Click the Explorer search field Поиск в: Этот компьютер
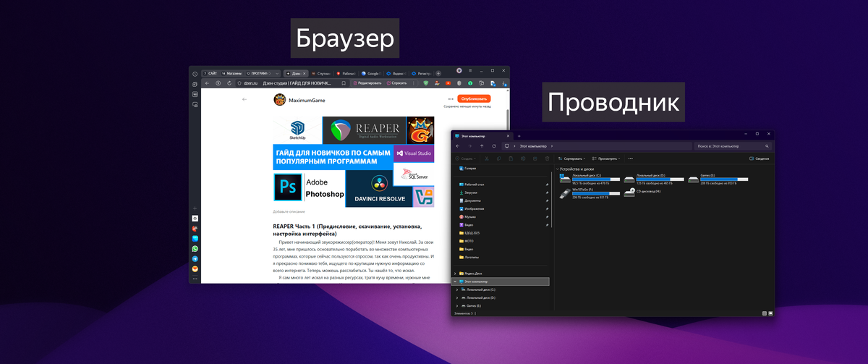Viewport: 868px width, 364px height. (732, 146)
